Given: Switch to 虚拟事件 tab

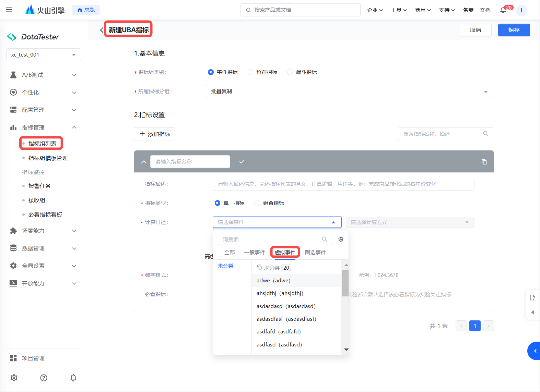Looking at the screenshot, I should pos(285,252).
